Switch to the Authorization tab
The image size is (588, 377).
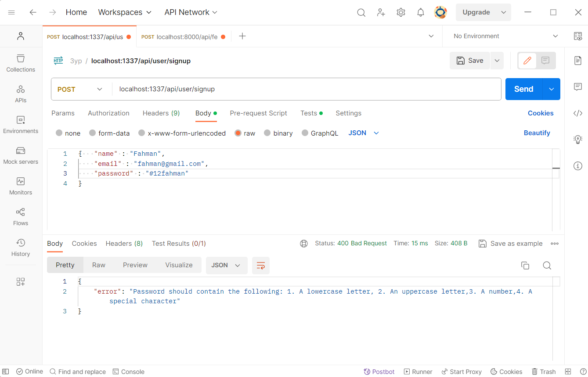coord(108,113)
